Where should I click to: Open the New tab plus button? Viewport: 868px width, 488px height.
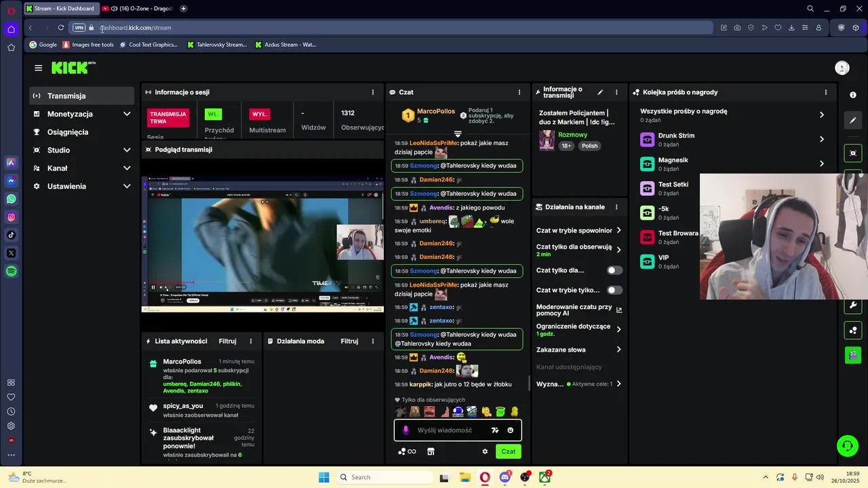(x=183, y=9)
